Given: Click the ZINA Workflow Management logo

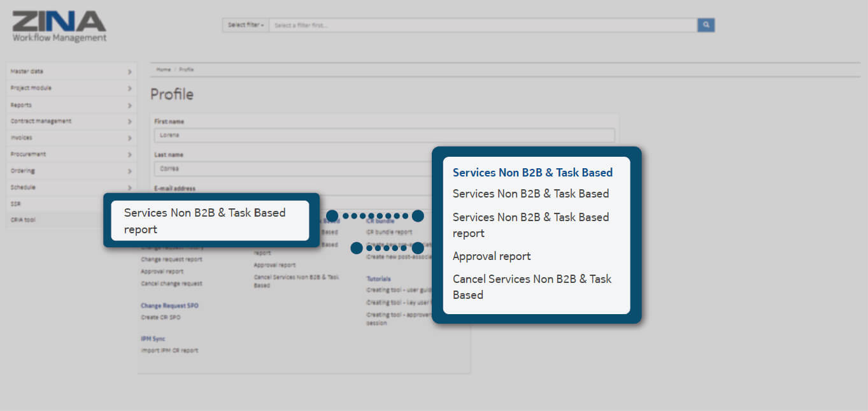Looking at the screenshot, I should (59, 26).
